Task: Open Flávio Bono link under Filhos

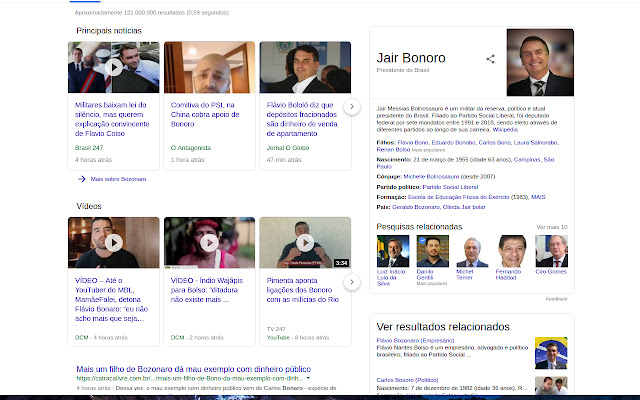Action: click(413, 142)
